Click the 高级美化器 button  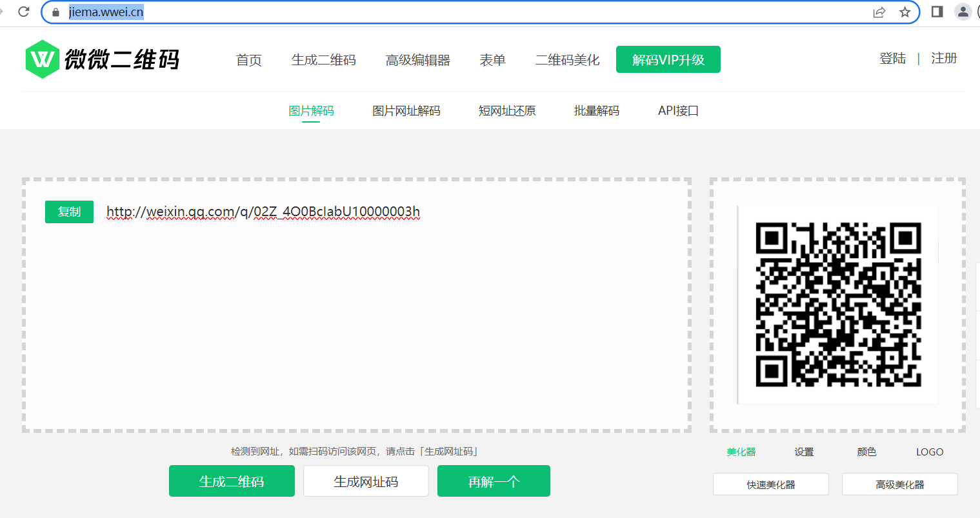[900, 484]
